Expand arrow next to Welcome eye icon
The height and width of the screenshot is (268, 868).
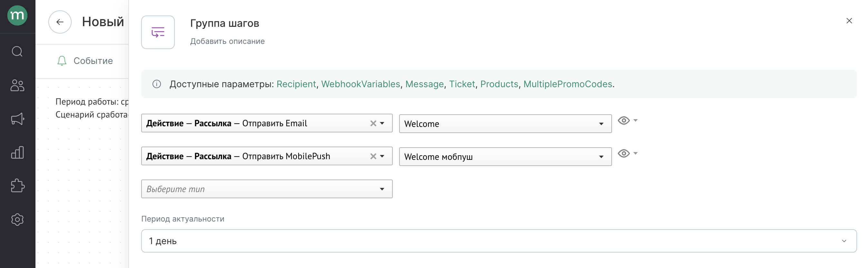click(x=636, y=120)
